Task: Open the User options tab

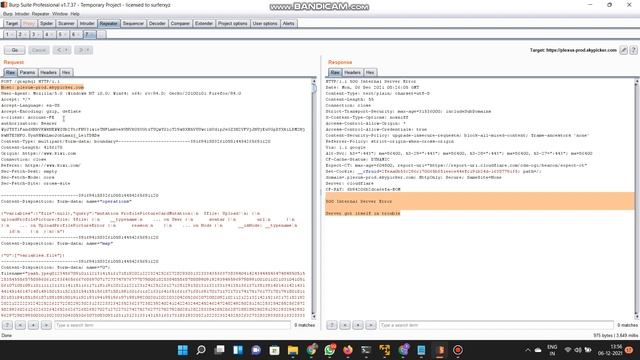Action: coord(265,24)
